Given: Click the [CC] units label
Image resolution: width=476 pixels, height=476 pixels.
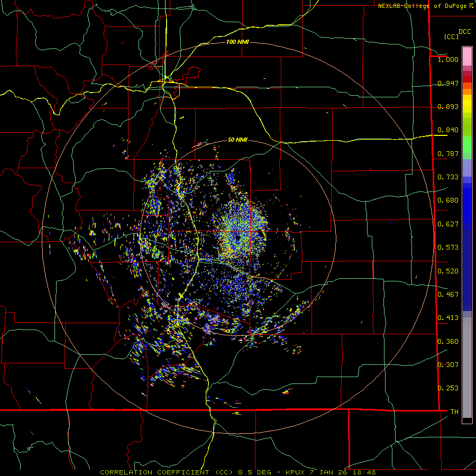Looking at the screenshot, I should 452,36.
